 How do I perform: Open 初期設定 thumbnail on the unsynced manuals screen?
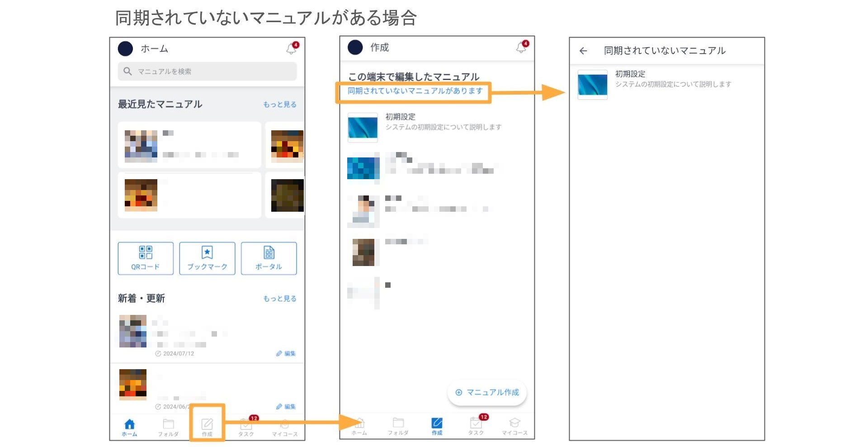pyautogui.click(x=592, y=85)
